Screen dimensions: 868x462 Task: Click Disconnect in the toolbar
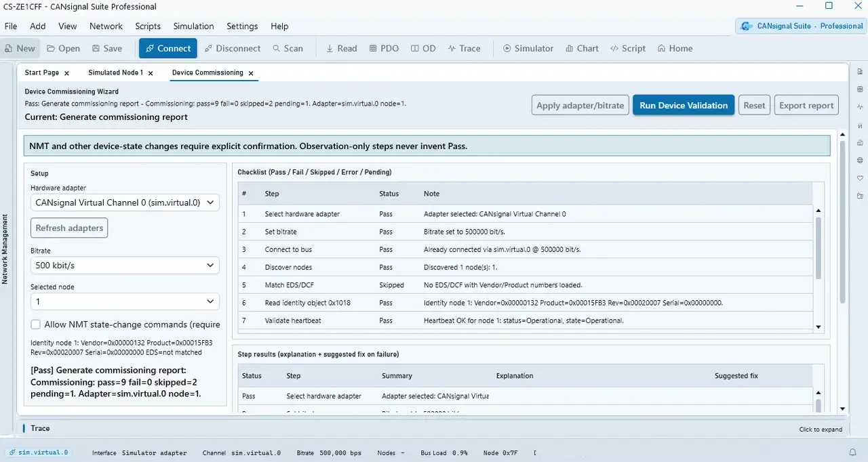click(x=232, y=48)
